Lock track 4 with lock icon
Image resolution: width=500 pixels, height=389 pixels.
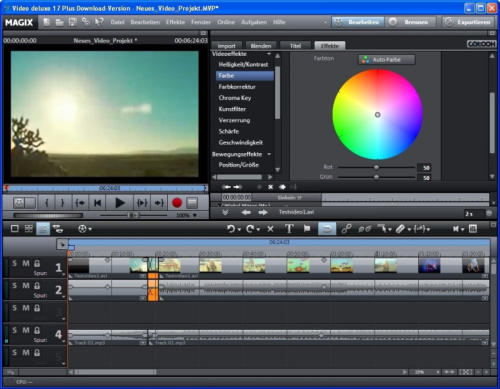coord(37,330)
